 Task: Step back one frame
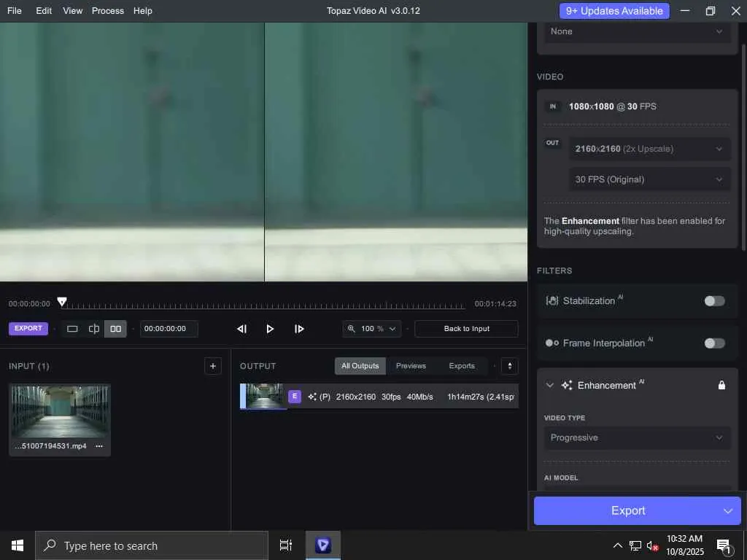coord(241,329)
